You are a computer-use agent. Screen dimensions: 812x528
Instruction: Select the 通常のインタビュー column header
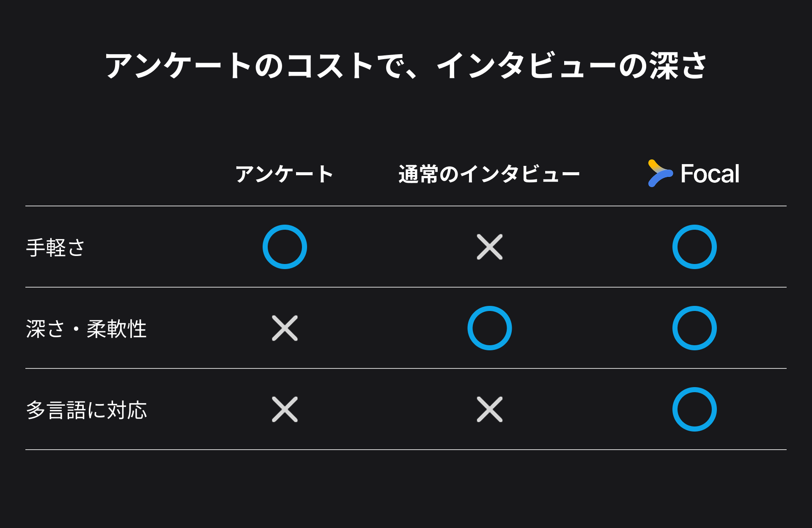pyautogui.click(x=489, y=174)
